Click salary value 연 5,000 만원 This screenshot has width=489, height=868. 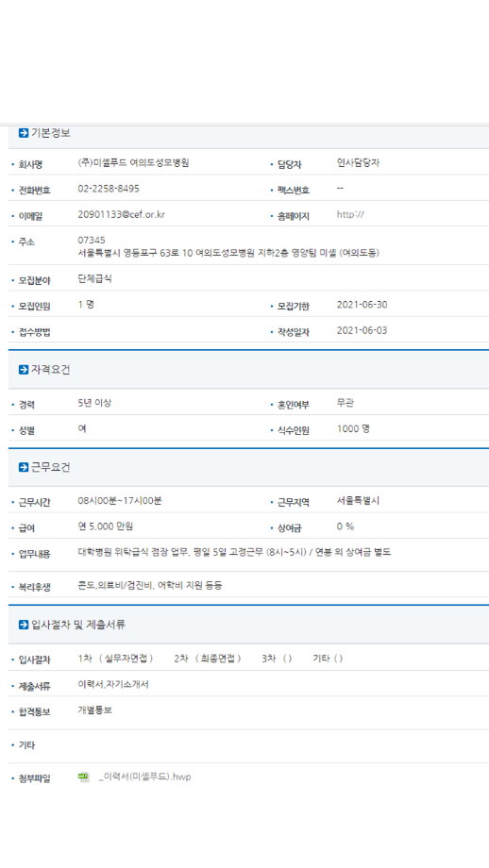(x=105, y=526)
